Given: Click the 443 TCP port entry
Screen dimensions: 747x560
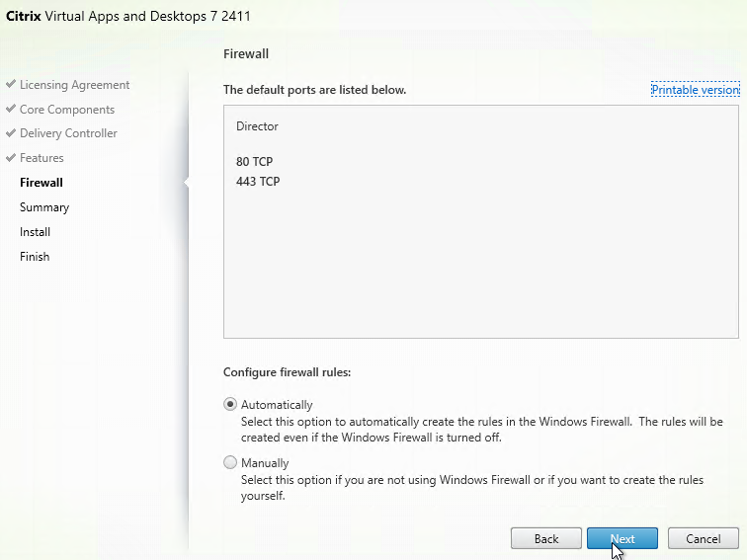Looking at the screenshot, I should coord(258,182).
